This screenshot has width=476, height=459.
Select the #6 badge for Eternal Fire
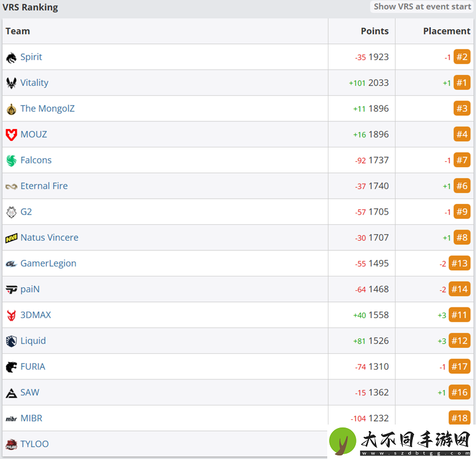[462, 186]
